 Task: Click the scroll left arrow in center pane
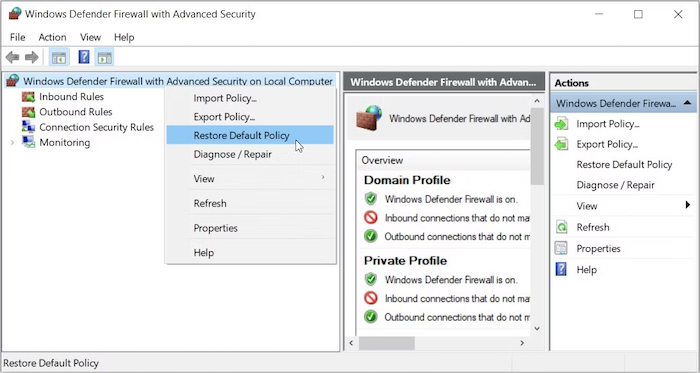pyautogui.click(x=351, y=343)
